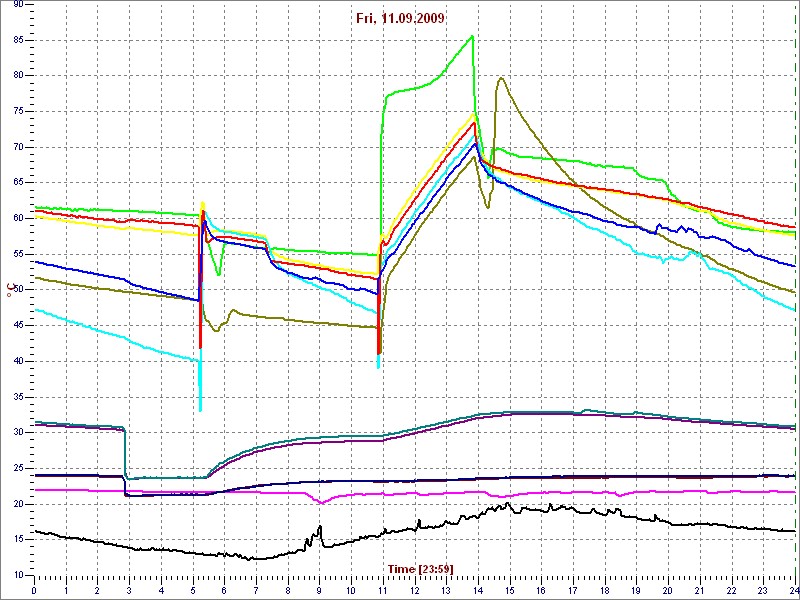Select the 75 temperature axis label
The image size is (800, 600).
(18, 112)
